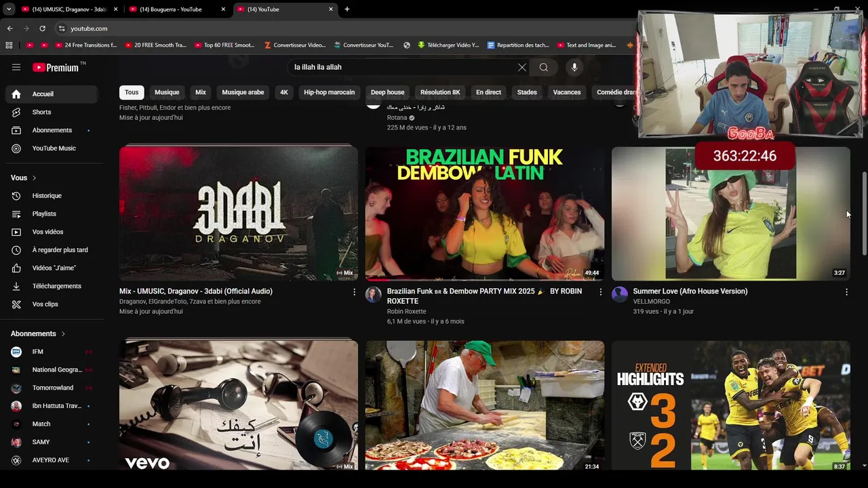Select the Vacances filter chip
The width and height of the screenshot is (868, 488).
[567, 92]
